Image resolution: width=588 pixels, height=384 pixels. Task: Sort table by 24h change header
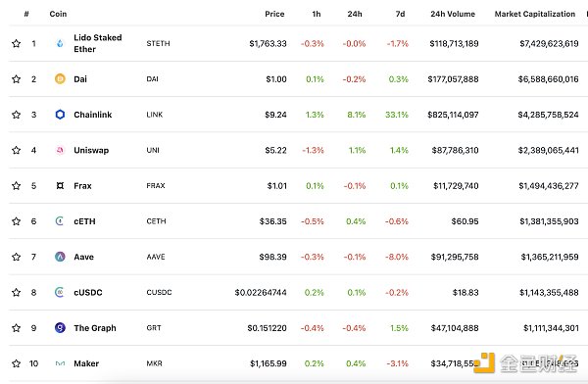pos(355,14)
